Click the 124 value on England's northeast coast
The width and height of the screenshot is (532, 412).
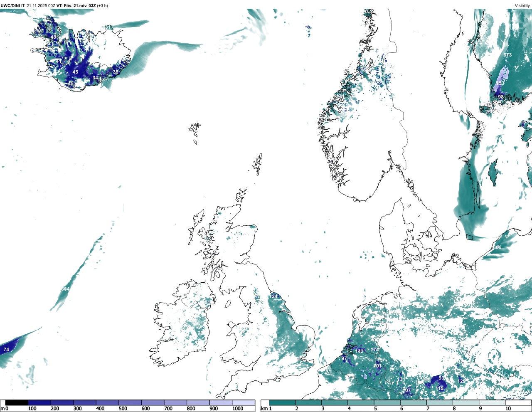273,296
